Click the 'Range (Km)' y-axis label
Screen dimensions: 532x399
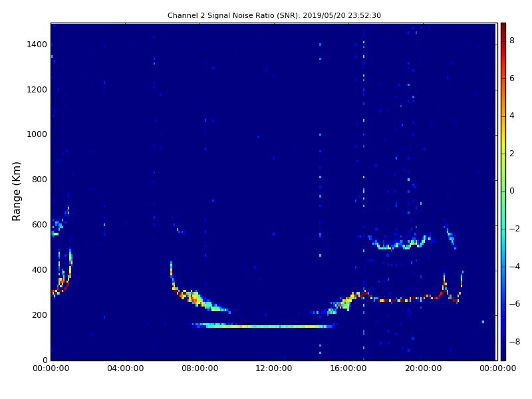tap(16, 192)
